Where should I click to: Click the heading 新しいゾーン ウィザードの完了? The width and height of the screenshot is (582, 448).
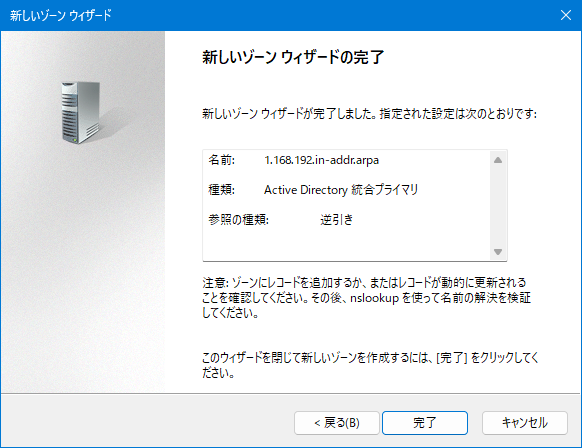(293, 57)
